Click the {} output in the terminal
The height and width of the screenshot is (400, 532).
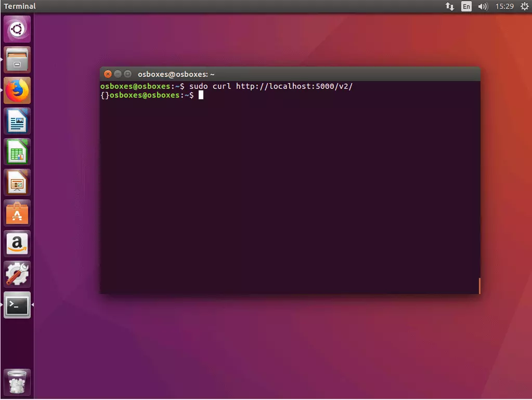[105, 95]
